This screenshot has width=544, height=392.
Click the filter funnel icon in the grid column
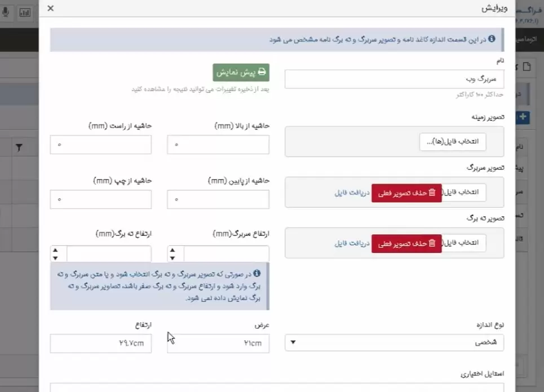coord(20,147)
